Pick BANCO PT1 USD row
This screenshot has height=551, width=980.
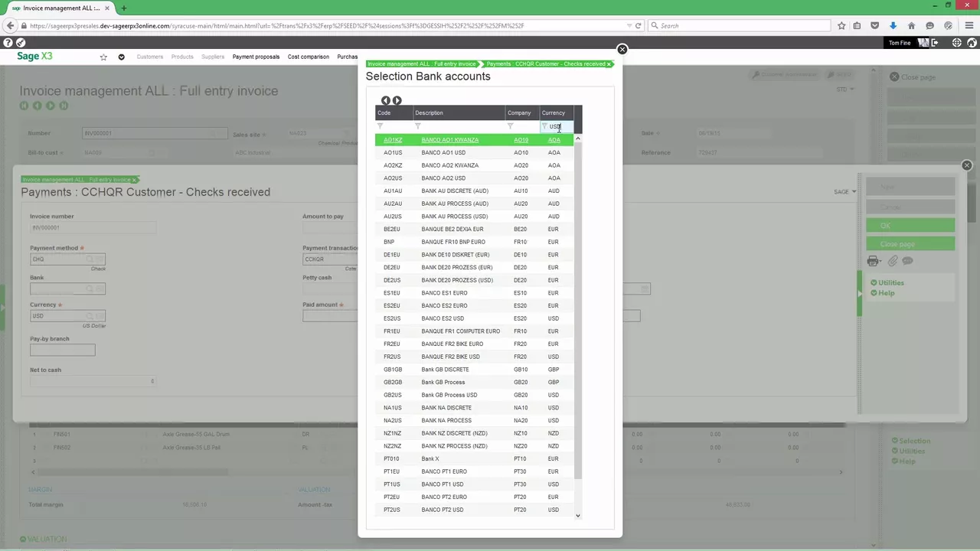pyautogui.click(x=475, y=484)
